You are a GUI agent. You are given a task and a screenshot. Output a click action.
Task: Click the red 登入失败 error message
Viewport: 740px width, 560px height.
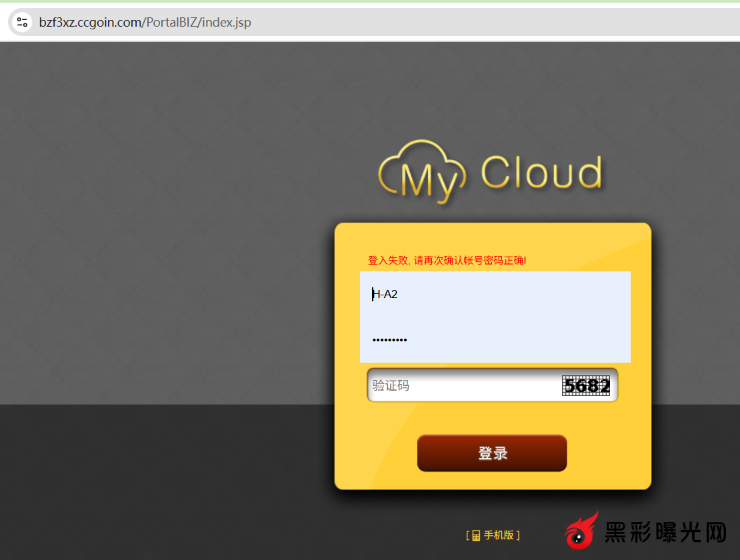pyautogui.click(x=447, y=261)
